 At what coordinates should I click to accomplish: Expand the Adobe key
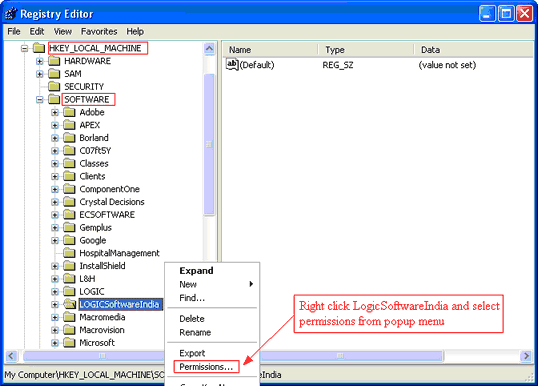pos(55,113)
